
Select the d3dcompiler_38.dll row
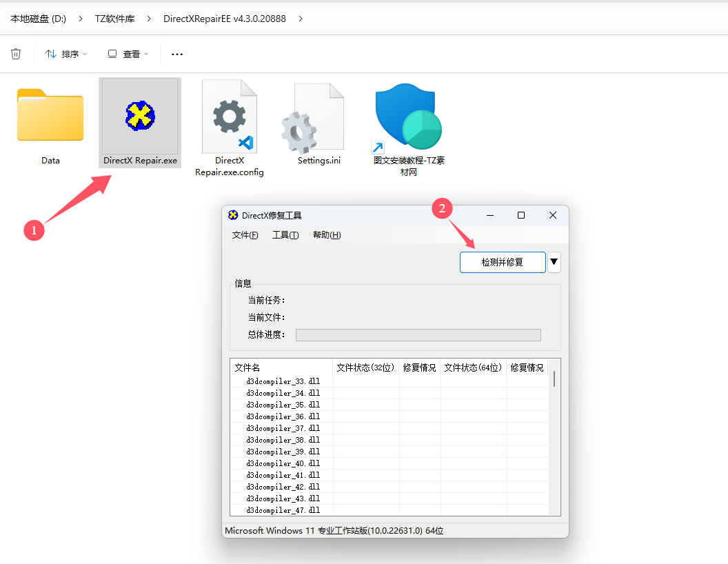click(x=390, y=440)
